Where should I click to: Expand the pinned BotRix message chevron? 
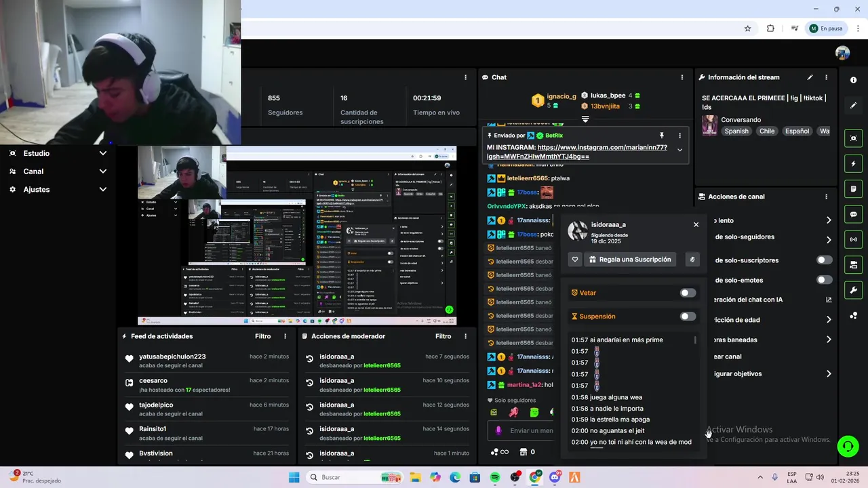coord(679,150)
